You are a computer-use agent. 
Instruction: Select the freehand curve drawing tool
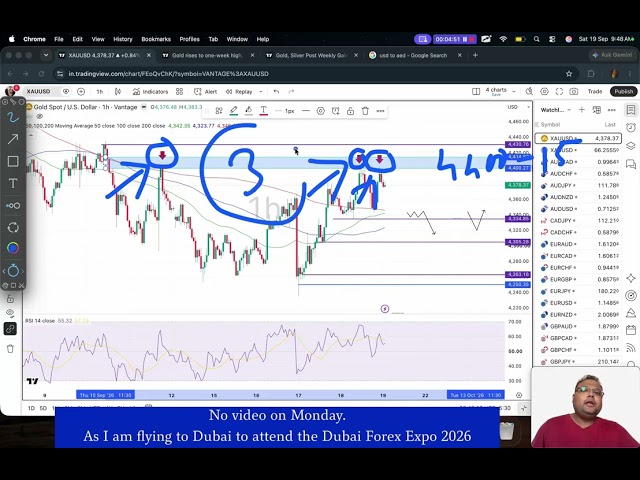(x=13, y=118)
